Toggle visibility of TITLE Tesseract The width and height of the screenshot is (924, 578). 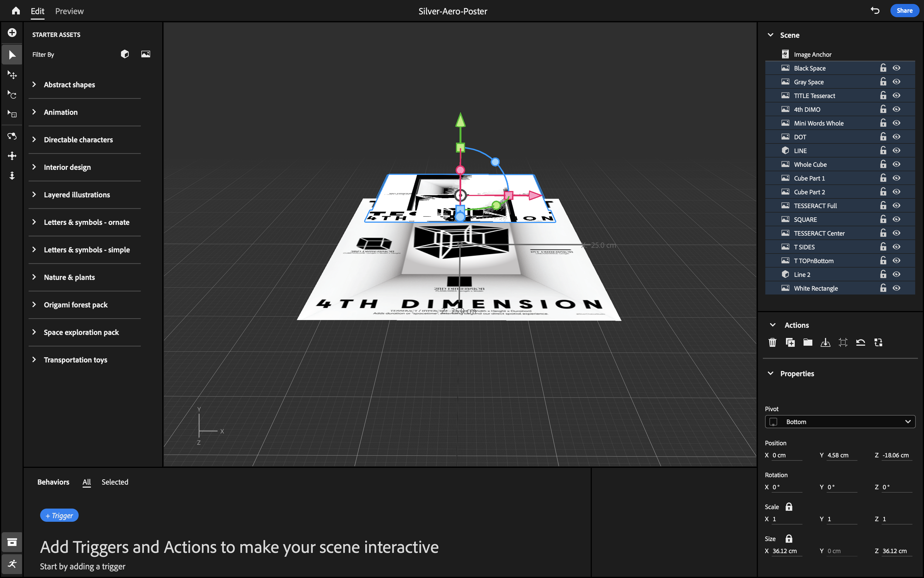[897, 95]
